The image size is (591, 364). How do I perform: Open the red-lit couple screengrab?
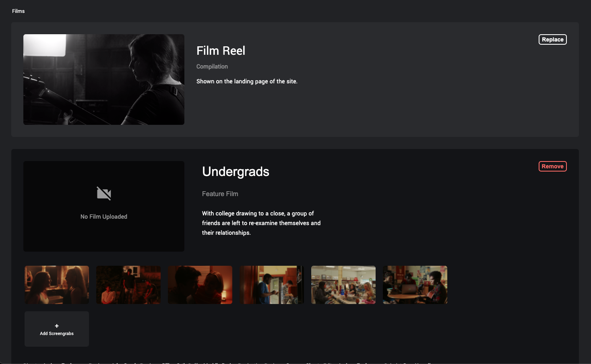point(200,285)
